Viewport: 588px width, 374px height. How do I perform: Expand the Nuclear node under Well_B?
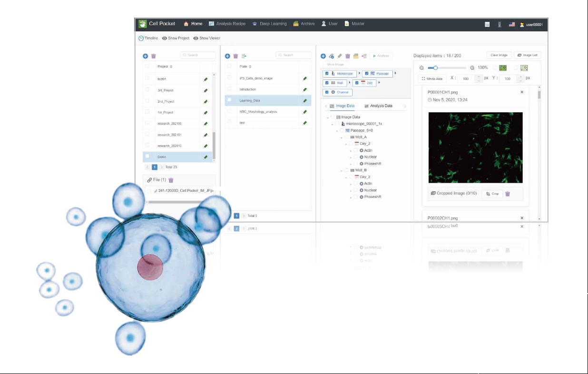pyautogui.click(x=351, y=190)
